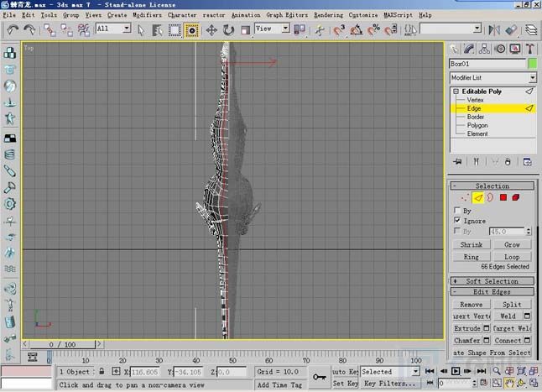
Task: Select the Scale tool icon
Action: pyautogui.click(x=245, y=30)
